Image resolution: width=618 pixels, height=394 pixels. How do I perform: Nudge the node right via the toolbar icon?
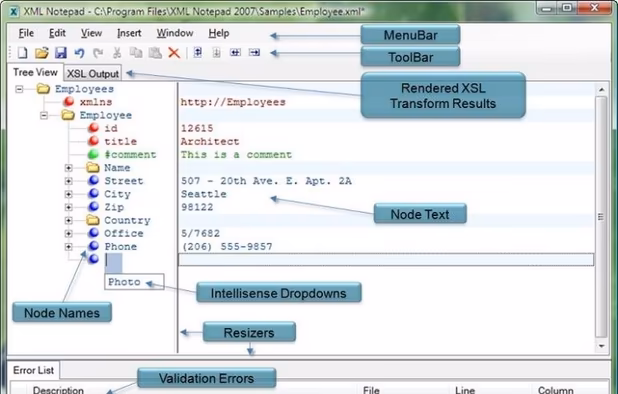point(254,52)
